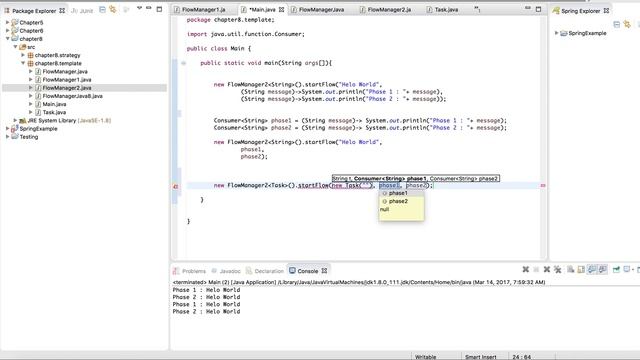Image resolution: width=640 pixels, height=360 pixels.
Task: Toggle show console on standard out
Action: point(591,269)
